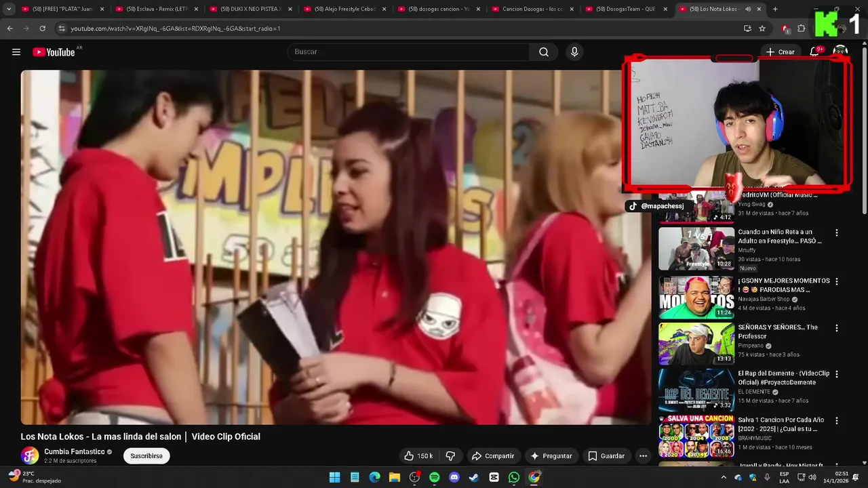Open Steam from the taskbar
Image resolution: width=868 pixels, height=488 pixels.
click(474, 477)
